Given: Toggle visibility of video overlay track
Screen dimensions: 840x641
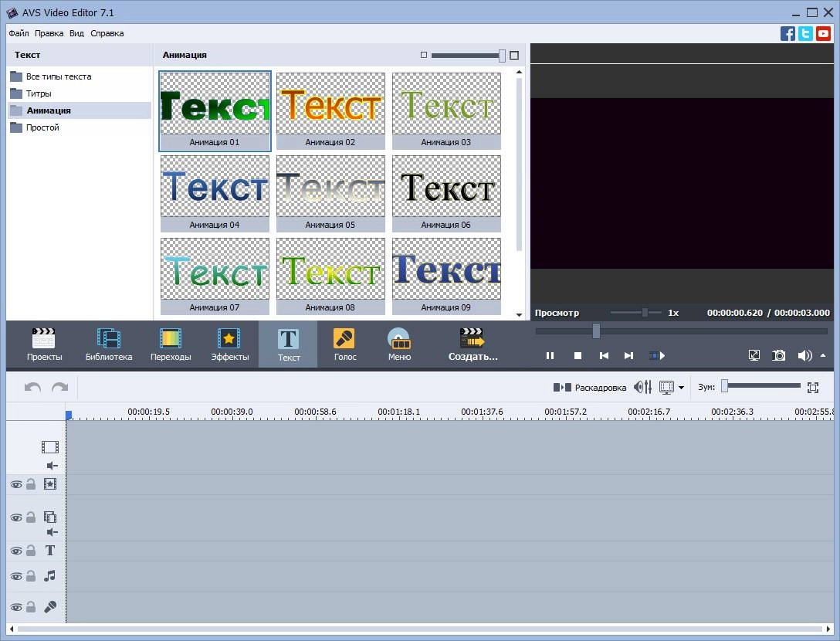Looking at the screenshot, I should pyautogui.click(x=16, y=517).
